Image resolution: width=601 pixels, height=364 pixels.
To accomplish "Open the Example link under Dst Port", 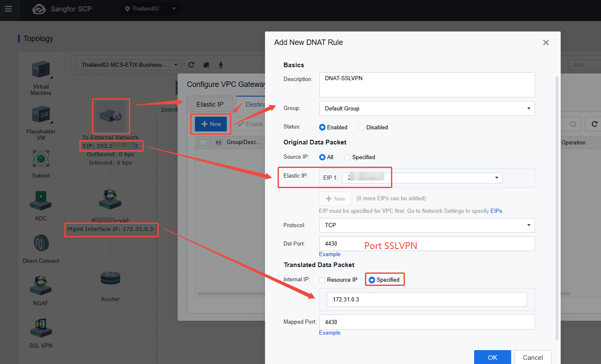I will coord(330,254).
